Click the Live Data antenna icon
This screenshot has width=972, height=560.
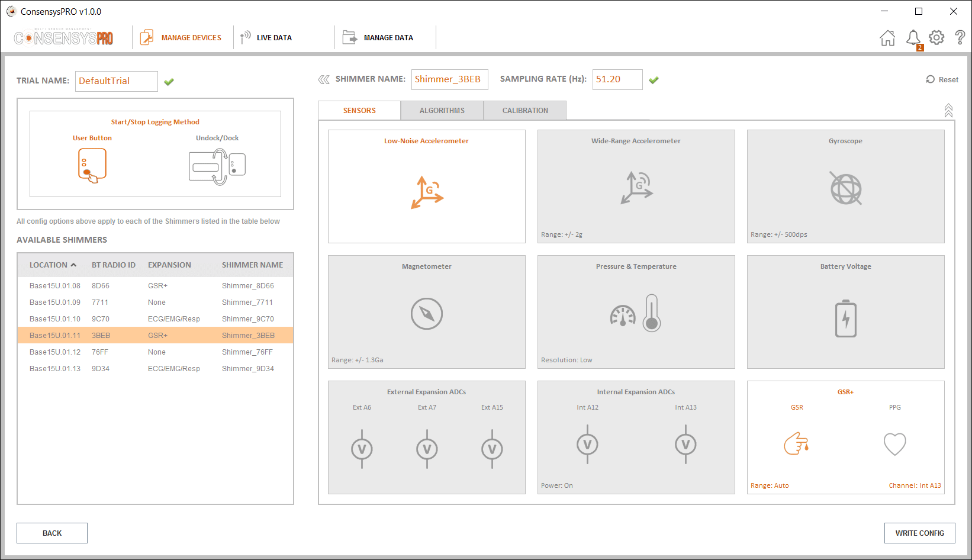245,38
